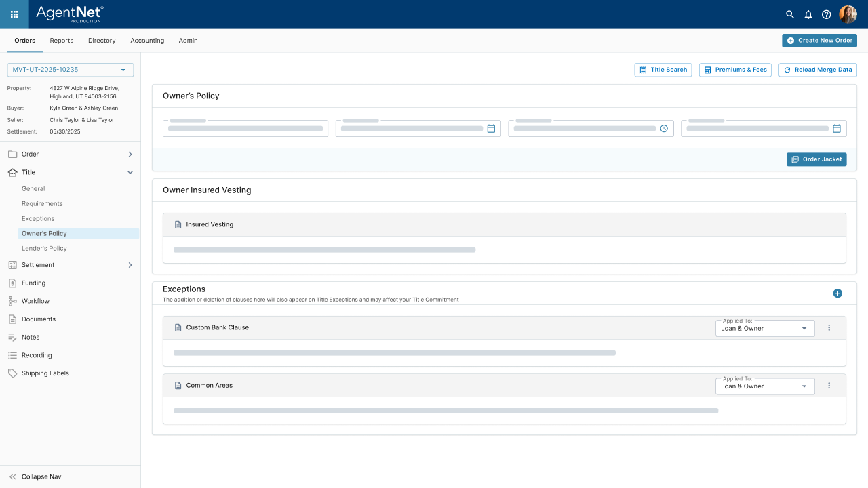Click the clock icon in time field
868x488 pixels.
(664, 129)
